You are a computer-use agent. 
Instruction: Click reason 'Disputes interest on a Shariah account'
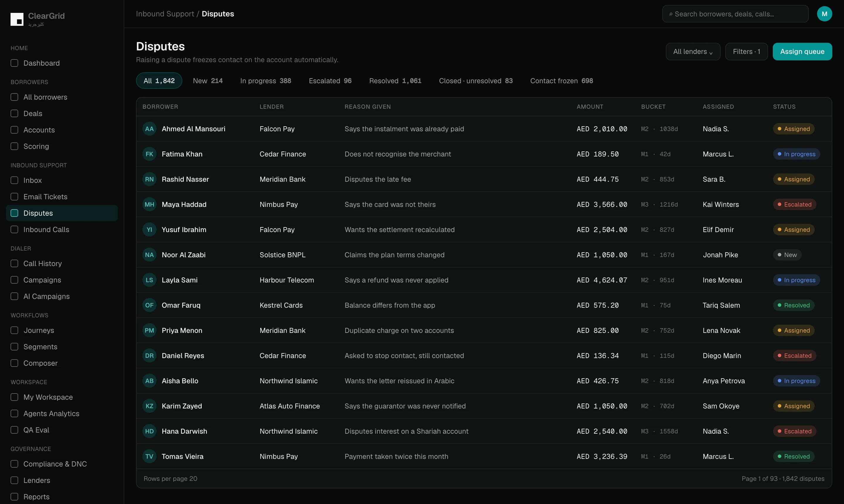pos(406,431)
